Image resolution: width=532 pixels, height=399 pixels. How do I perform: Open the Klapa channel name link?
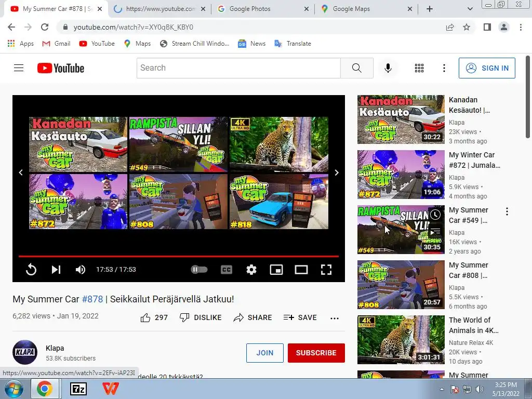pyautogui.click(x=55, y=348)
